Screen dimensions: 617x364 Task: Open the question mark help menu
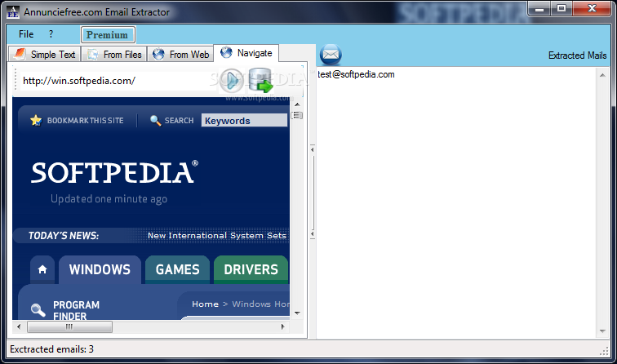51,34
